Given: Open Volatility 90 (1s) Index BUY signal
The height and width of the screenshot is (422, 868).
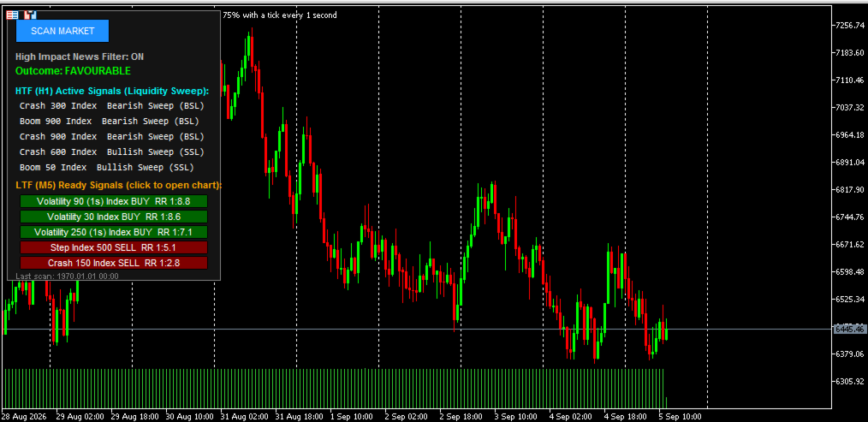Looking at the screenshot, I should point(114,201).
